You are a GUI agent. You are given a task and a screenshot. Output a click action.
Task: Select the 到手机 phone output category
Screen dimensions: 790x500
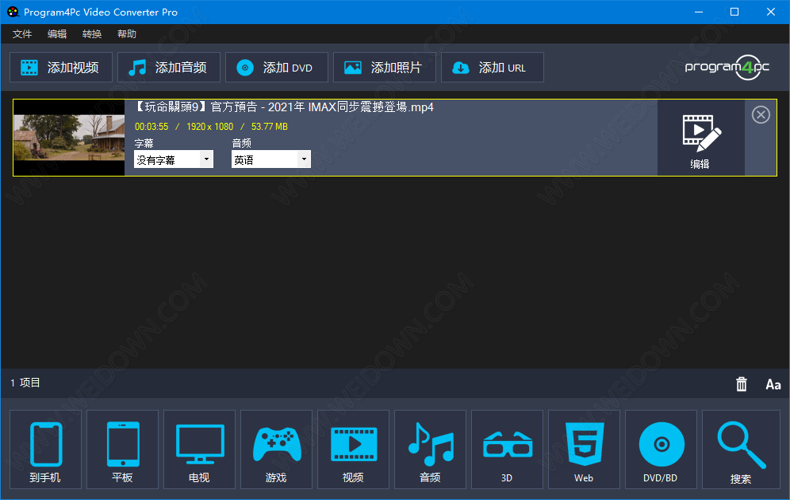pos(45,449)
